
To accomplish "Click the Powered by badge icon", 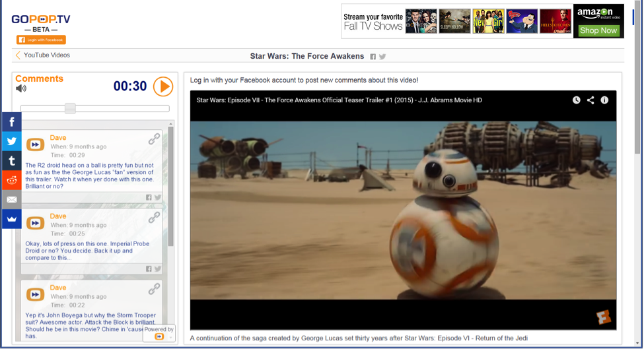I will 159,336.
